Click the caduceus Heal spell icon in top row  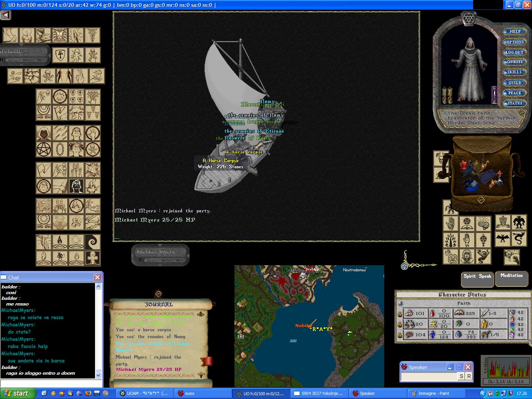(92, 35)
